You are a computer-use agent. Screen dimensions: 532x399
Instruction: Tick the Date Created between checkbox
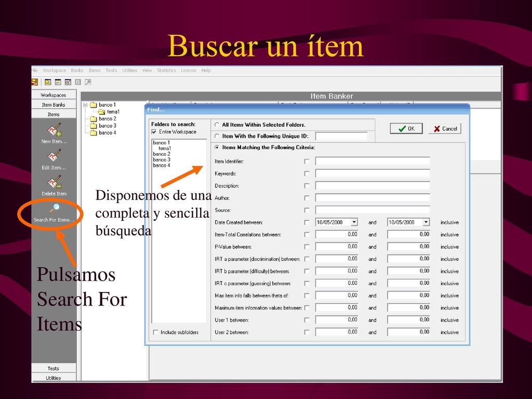pyautogui.click(x=307, y=222)
